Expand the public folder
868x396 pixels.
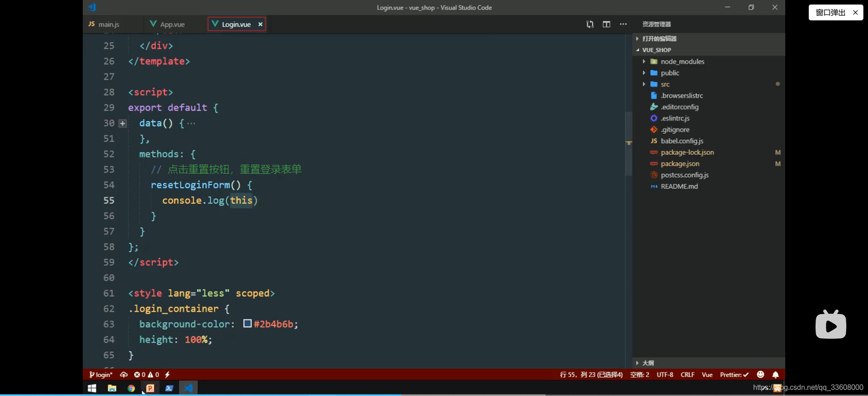708,73
